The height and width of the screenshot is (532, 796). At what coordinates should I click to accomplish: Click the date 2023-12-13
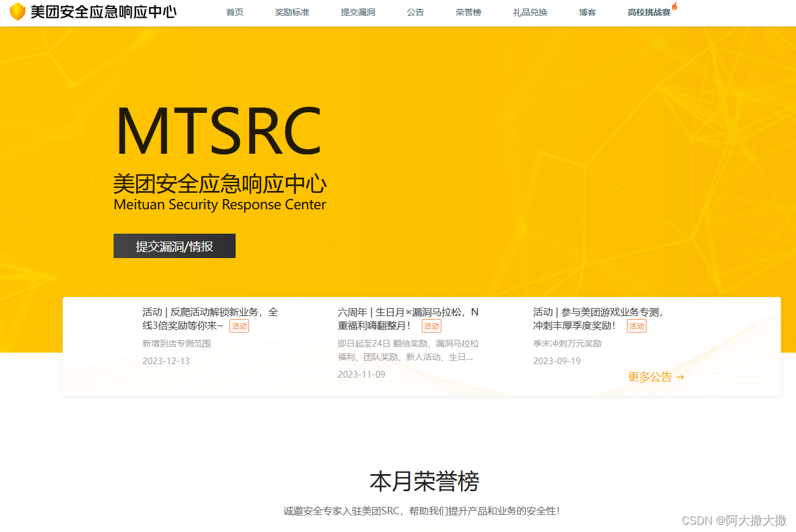[x=166, y=361]
